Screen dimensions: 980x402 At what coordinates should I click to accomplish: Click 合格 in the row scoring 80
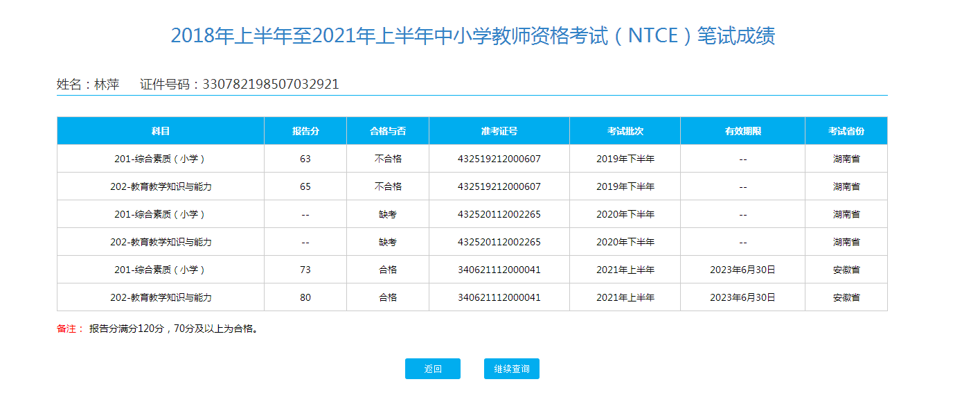click(388, 297)
